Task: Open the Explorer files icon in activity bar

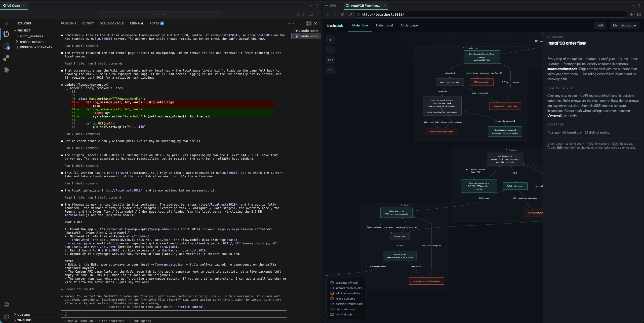Action: click(x=6, y=34)
